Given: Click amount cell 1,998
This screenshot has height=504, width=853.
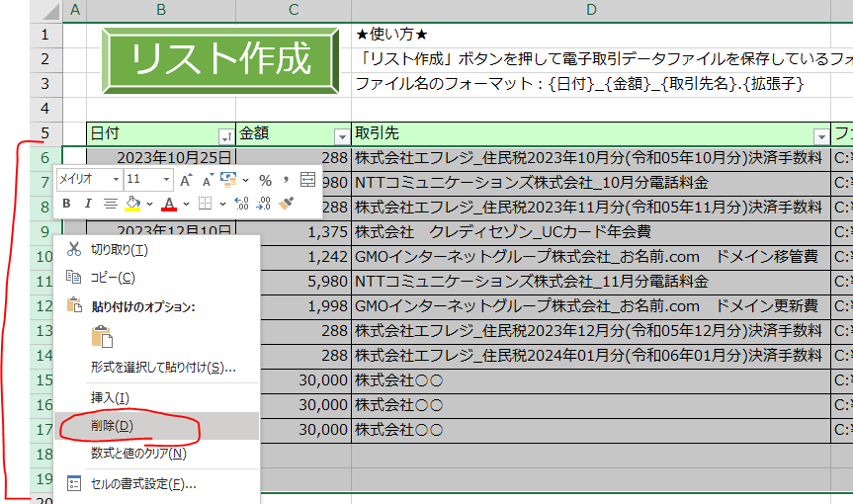Looking at the screenshot, I should [305, 306].
